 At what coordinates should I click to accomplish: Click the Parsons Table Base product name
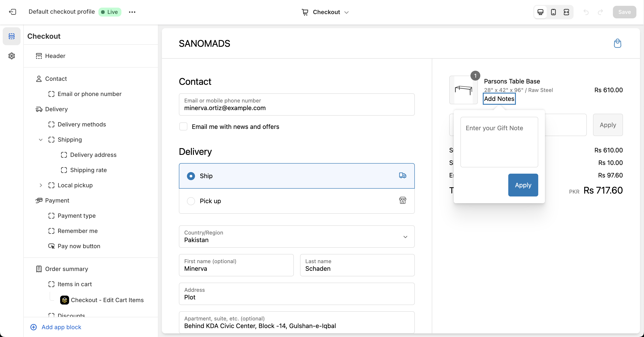pyautogui.click(x=512, y=81)
